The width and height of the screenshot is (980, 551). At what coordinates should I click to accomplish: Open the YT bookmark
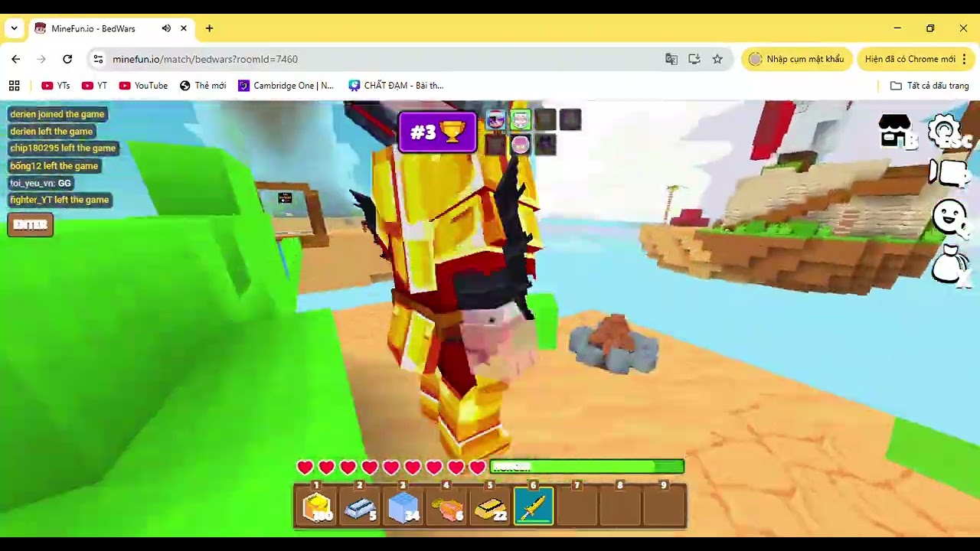click(x=95, y=86)
